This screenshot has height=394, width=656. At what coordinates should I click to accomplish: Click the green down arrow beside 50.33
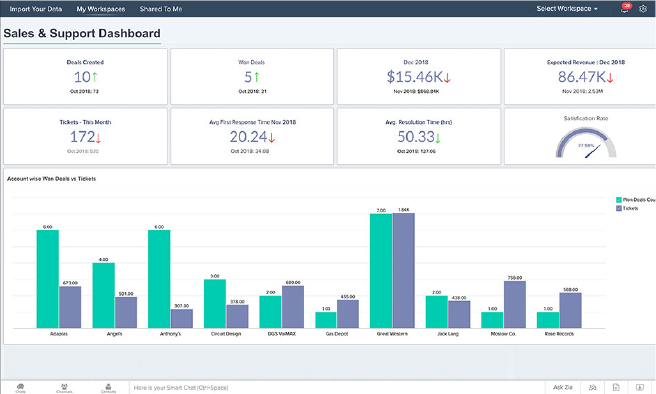click(x=438, y=137)
